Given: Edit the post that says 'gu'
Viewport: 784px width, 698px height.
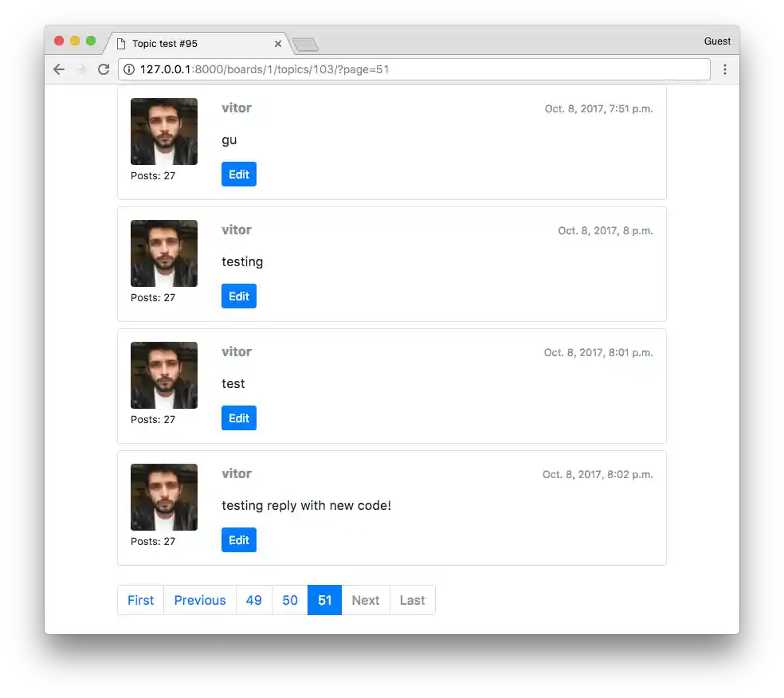Looking at the screenshot, I should 239,174.
